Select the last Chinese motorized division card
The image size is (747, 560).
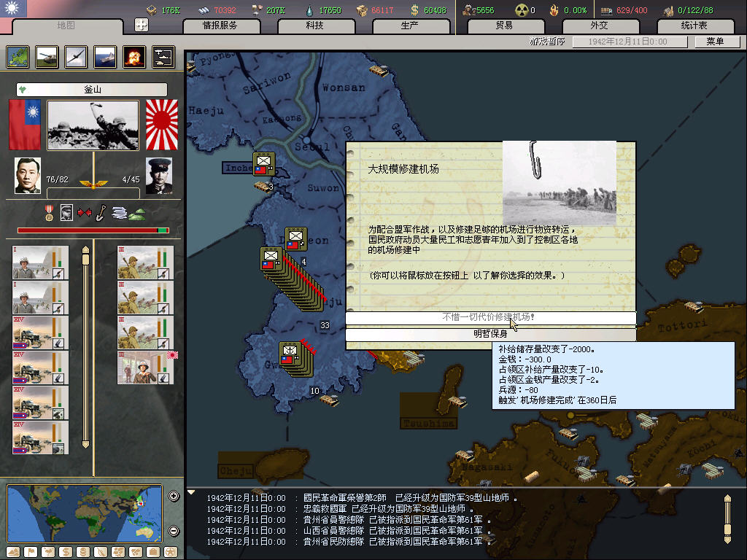click(41, 437)
